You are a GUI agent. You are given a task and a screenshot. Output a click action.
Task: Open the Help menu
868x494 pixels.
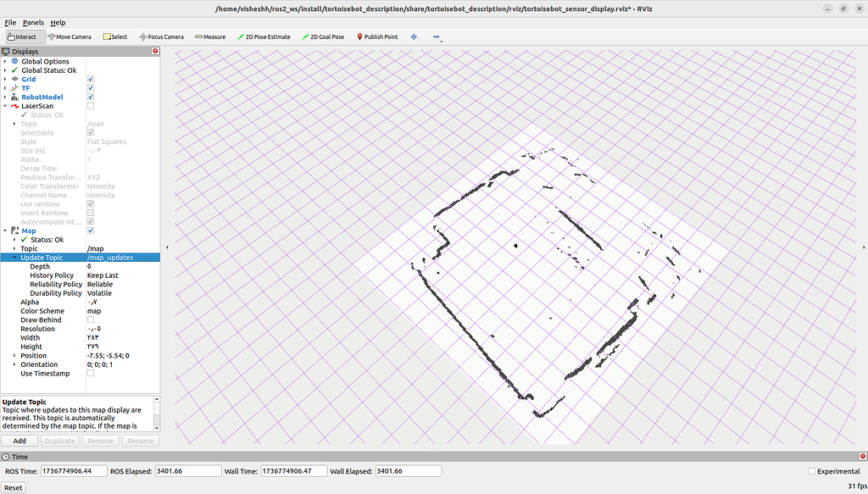click(x=58, y=22)
